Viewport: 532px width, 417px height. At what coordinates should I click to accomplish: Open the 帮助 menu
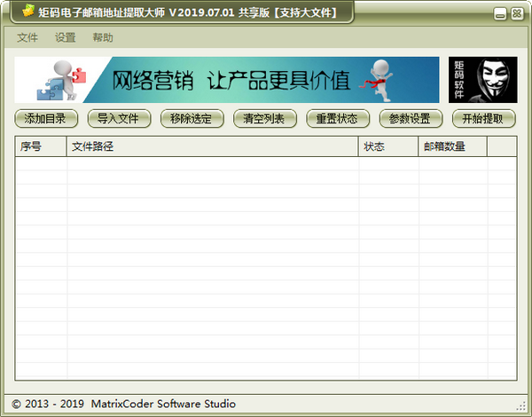(103, 38)
